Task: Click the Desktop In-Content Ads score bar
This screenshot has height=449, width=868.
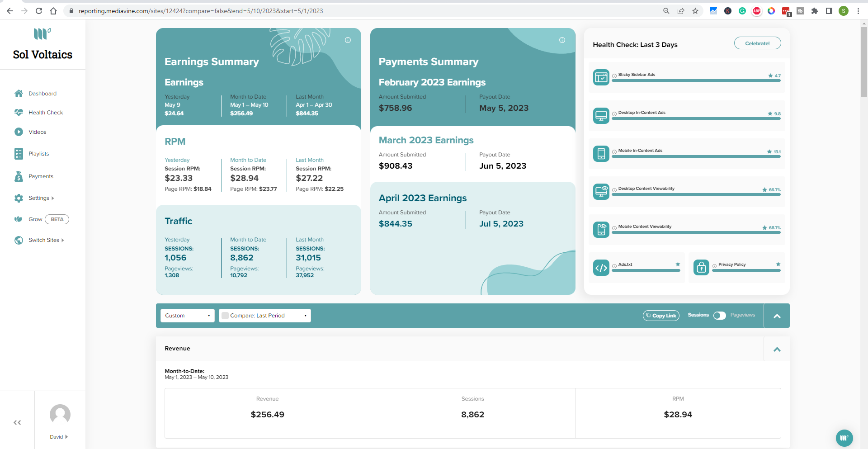Action: pyautogui.click(x=696, y=118)
